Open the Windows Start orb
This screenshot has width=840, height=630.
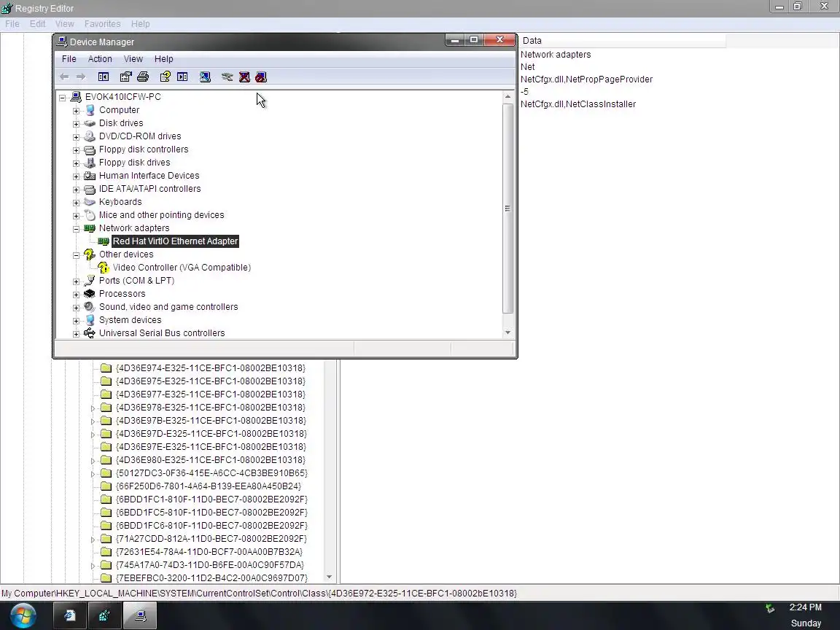coord(22,615)
